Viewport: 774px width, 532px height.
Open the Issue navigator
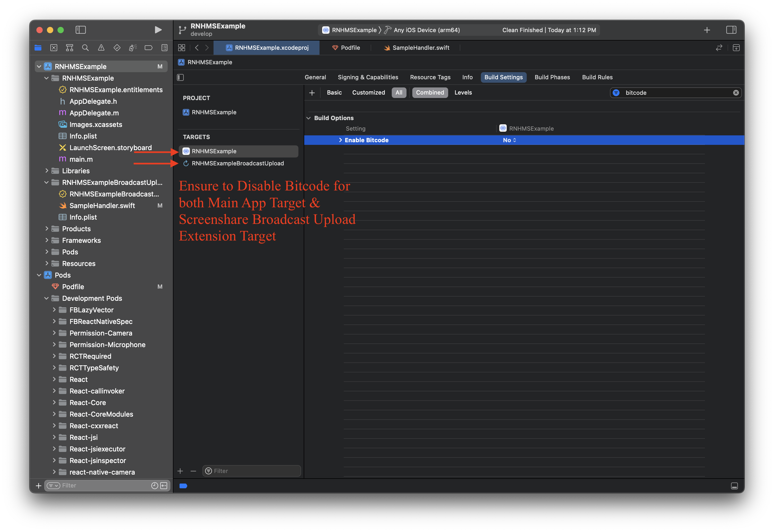101,47
